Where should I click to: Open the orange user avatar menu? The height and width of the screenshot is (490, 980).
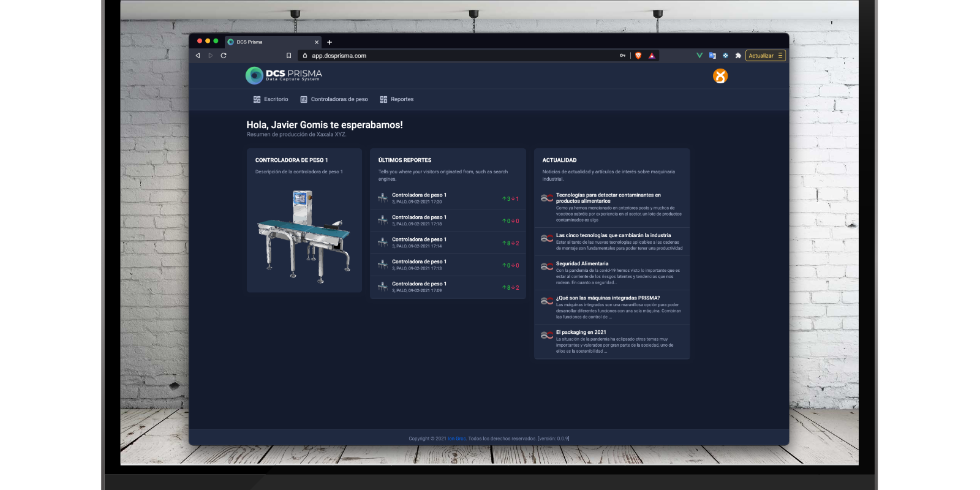pos(720,76)
